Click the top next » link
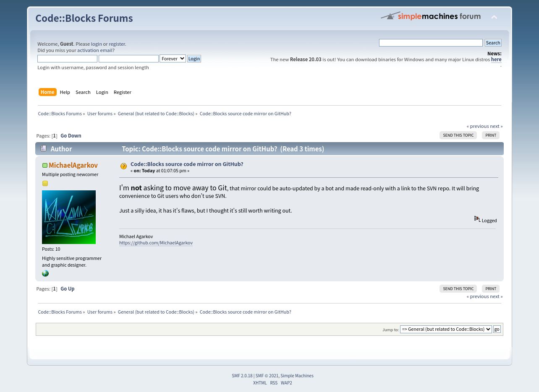Viewport: 539px width, 392px height. (496, 126)
